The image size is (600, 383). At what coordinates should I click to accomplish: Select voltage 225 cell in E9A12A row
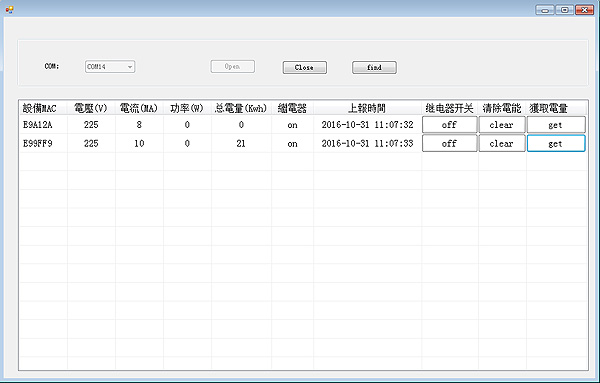click(x=91, y=125)
